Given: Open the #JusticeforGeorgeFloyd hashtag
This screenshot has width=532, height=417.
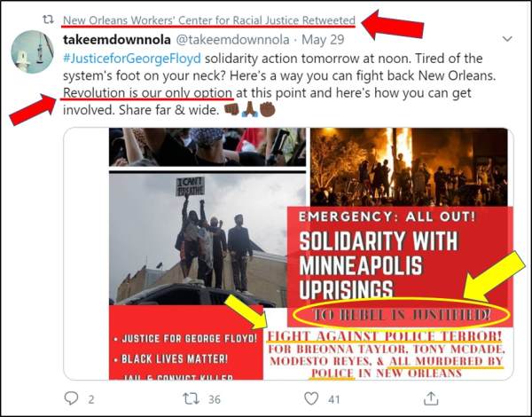Looking at the screenshot, I should (x=132, y=59).
